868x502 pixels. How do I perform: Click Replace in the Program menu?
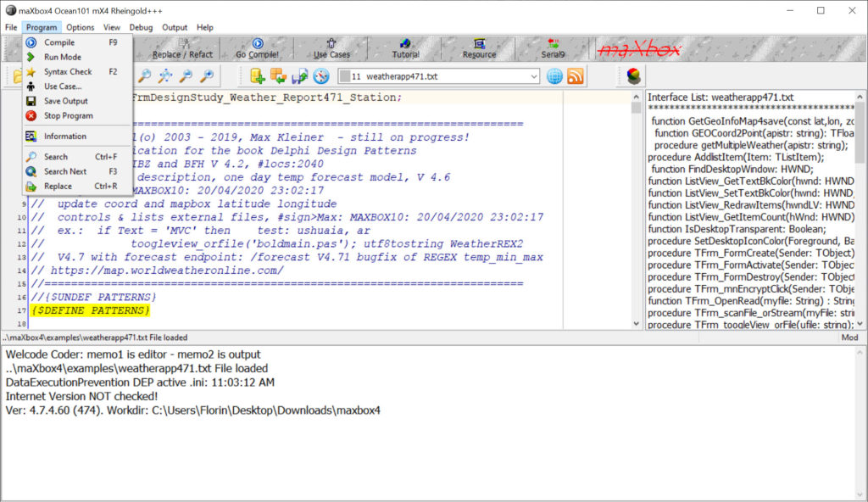[77, 187]
